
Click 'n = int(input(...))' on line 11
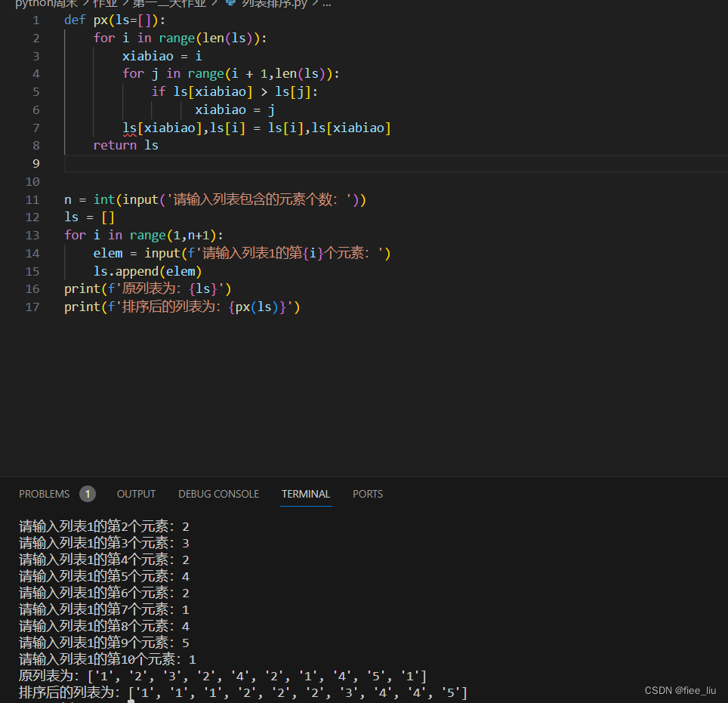(x=215, y=199)
